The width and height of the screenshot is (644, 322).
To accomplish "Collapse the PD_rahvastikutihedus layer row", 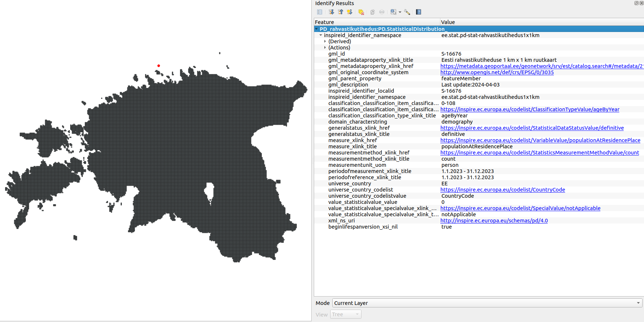I will point(317,29).
